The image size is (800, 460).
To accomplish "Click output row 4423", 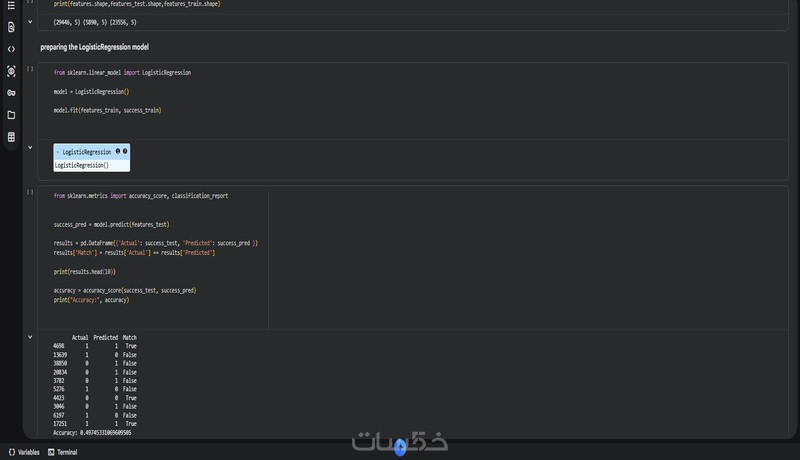I will (95, 398).
